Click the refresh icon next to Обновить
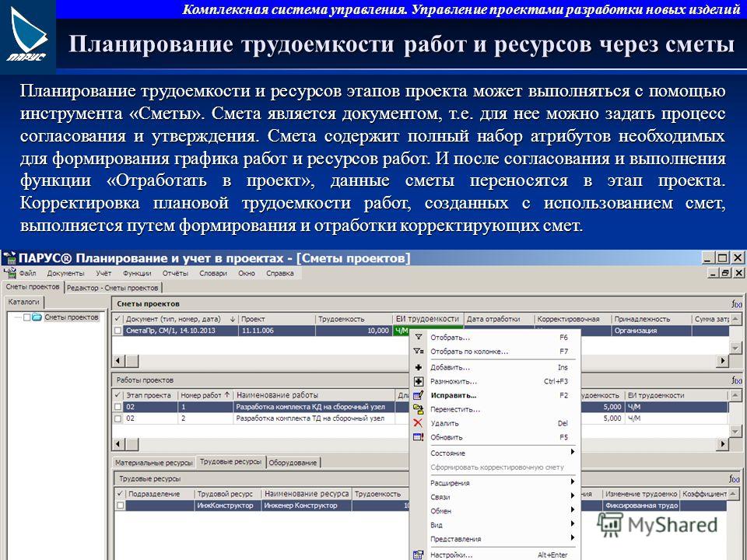747x560 pixels. point(419,436)
